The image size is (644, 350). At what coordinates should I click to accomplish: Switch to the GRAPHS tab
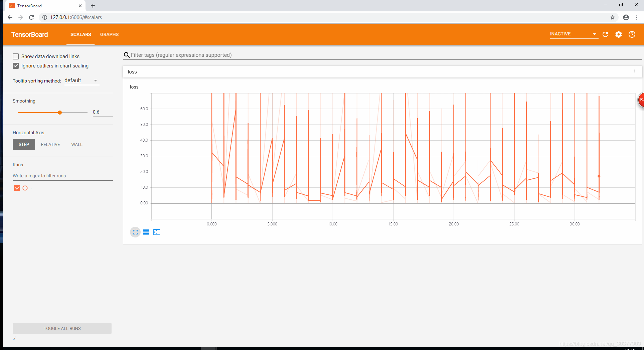[109, 34]
